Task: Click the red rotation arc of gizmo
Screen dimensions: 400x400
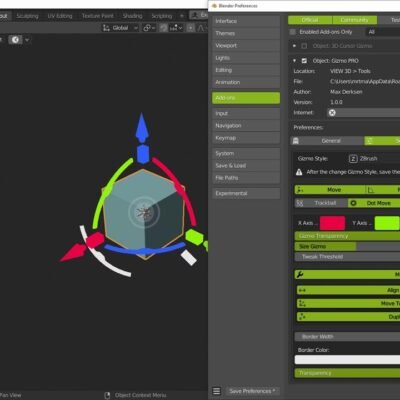Action: [x=180, y=190]
